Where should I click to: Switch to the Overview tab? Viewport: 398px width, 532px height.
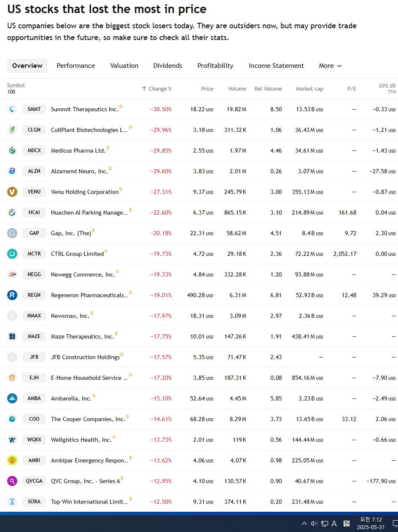coord(27,66)
